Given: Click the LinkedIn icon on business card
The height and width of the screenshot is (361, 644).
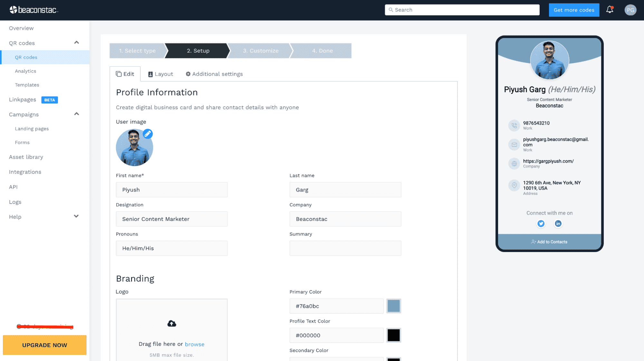Looking at the screenshot, I should point(558,223).
